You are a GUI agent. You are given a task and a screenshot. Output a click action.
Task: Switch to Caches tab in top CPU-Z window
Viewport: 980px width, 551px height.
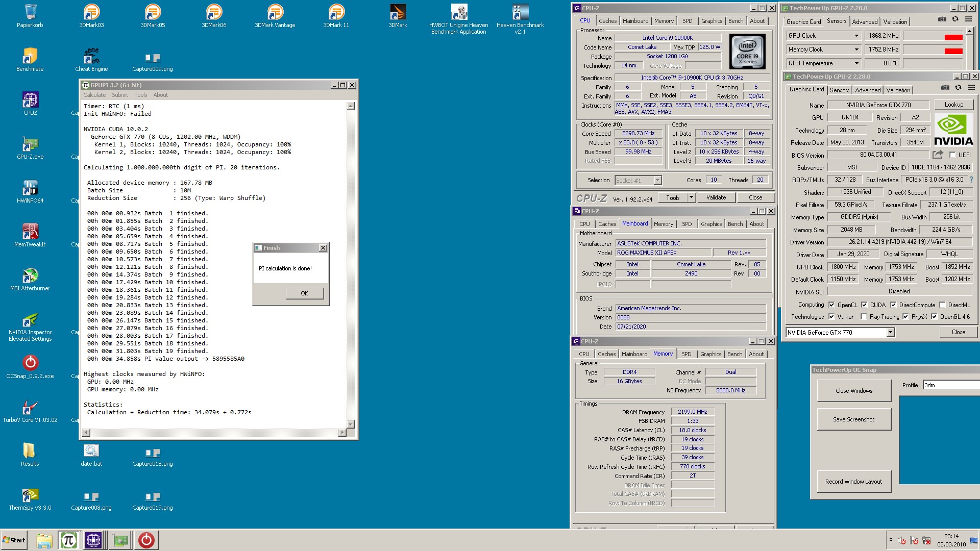point(607,21)
